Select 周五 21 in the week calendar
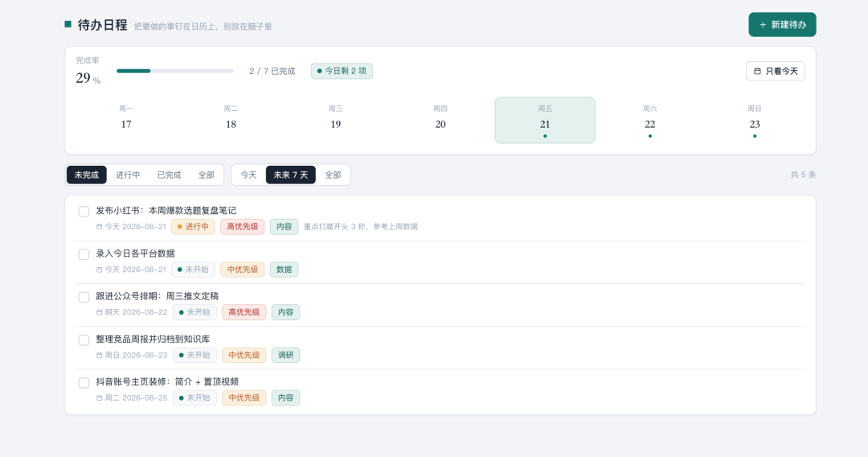This screenshot has width=868, height=457. (545, 120)
